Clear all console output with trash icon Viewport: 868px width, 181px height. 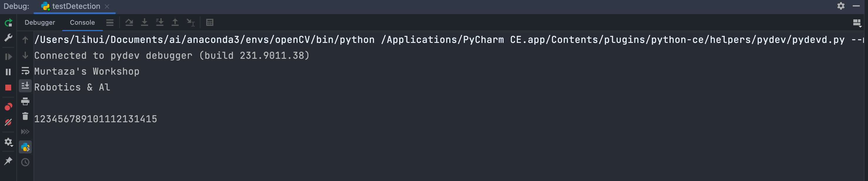point(25,116)
